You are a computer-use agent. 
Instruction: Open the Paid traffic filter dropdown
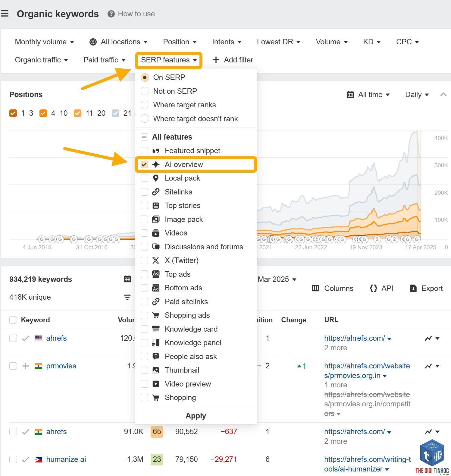pos(104,60)
